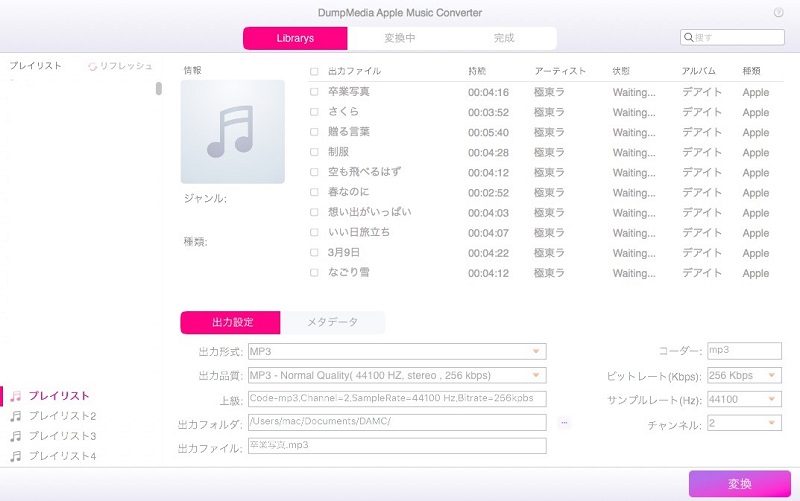Check the box for 春なのに
Image resolution: width=800 pixels, height=501 pixels.
[x=314, y=192]
